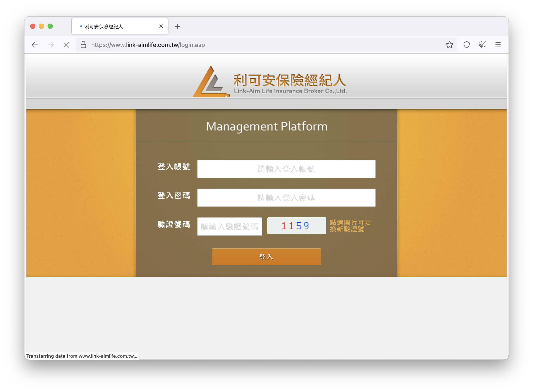
Task: Click the 驗證號碼 verification code field
Action: pyautogui.click(x=229, y=227)
